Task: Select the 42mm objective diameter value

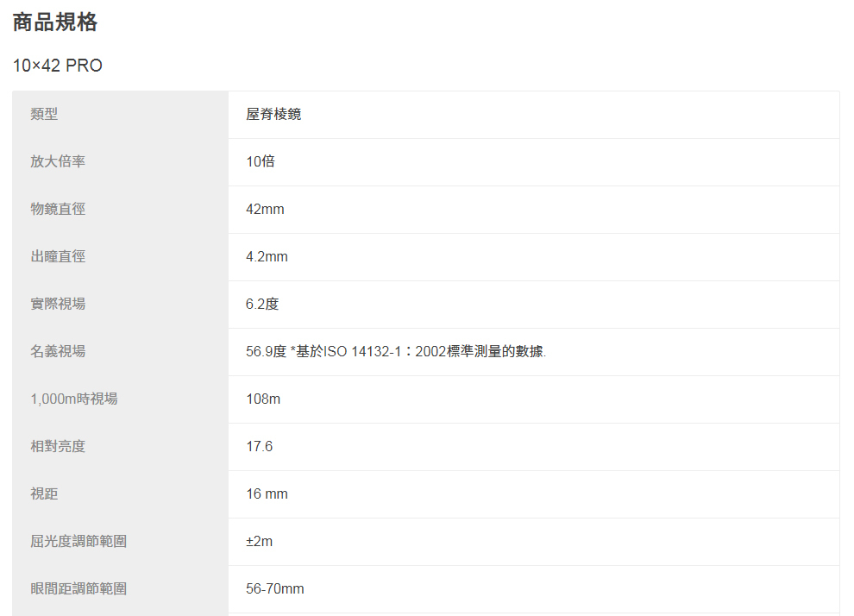Action: coord(265,209)
